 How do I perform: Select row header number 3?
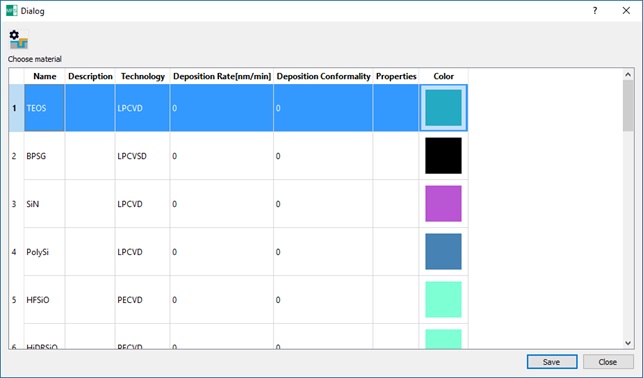point(16,204)
